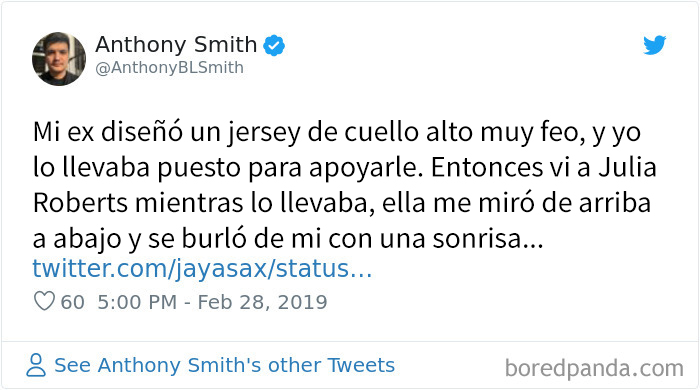Image resolution: width=700 pixels, height=390 pixels.
Task: Select See Anthony Smith's other Tweets
Action: pos(225,365)
